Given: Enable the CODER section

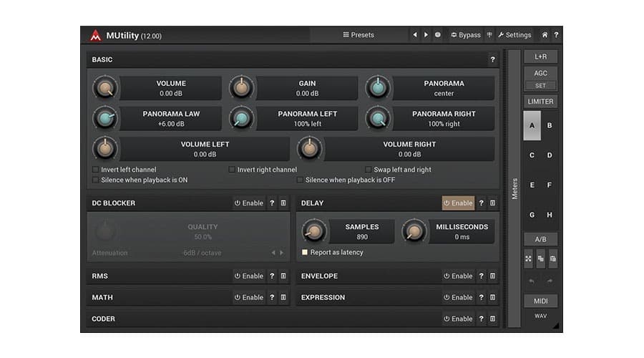Looking at the screenshot, I should [x=458, y=319].
